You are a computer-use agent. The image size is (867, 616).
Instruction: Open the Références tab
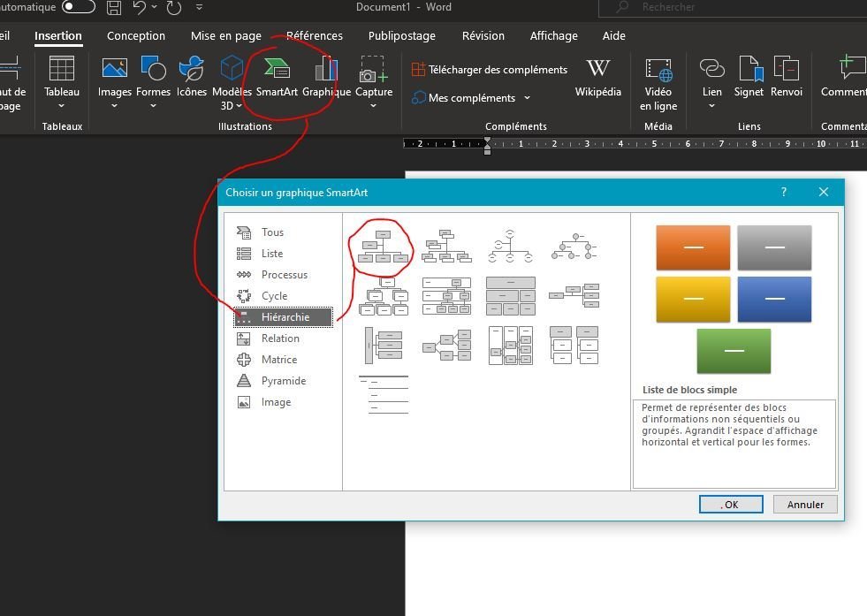click(x=315, y=36)
